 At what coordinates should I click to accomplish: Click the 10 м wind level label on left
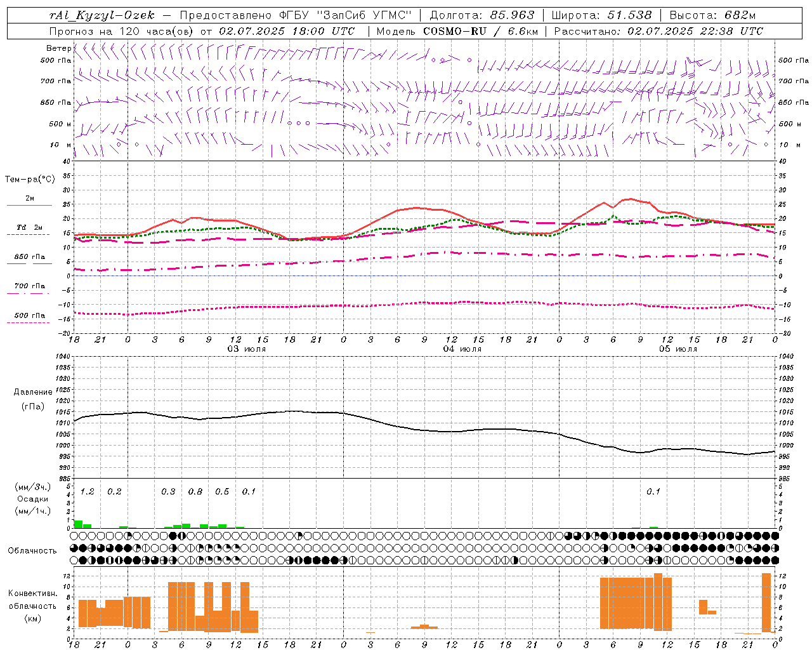(x=60, y=145)
